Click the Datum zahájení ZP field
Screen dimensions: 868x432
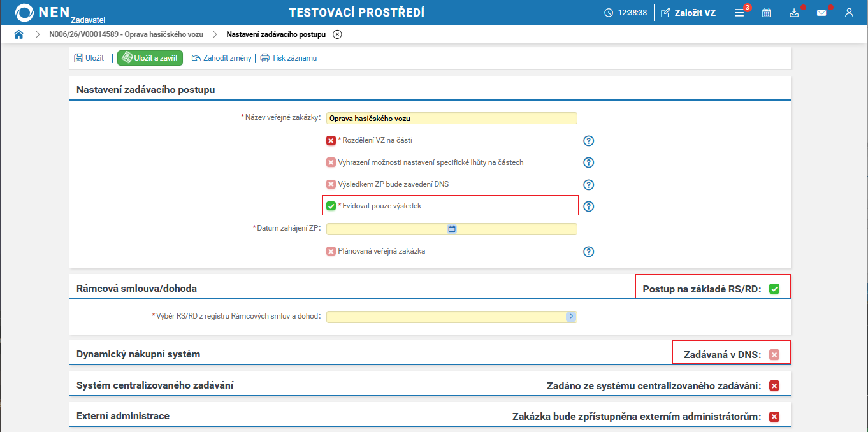451,229
